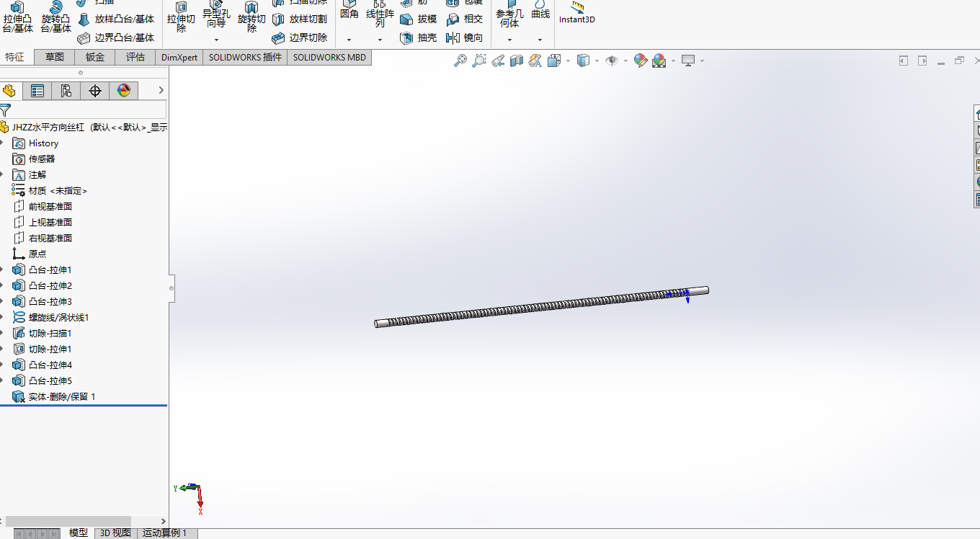Select the 旋转凸台/基体 revolve boss tool
Image resolution: width=980 pixels, height=539 pixels.
[55, 18]
